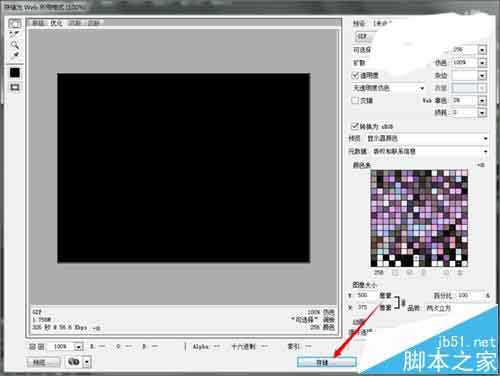Open the Color Table panel menu icon
The height and width of the screenshot is (376, 500).
point(481,165)
